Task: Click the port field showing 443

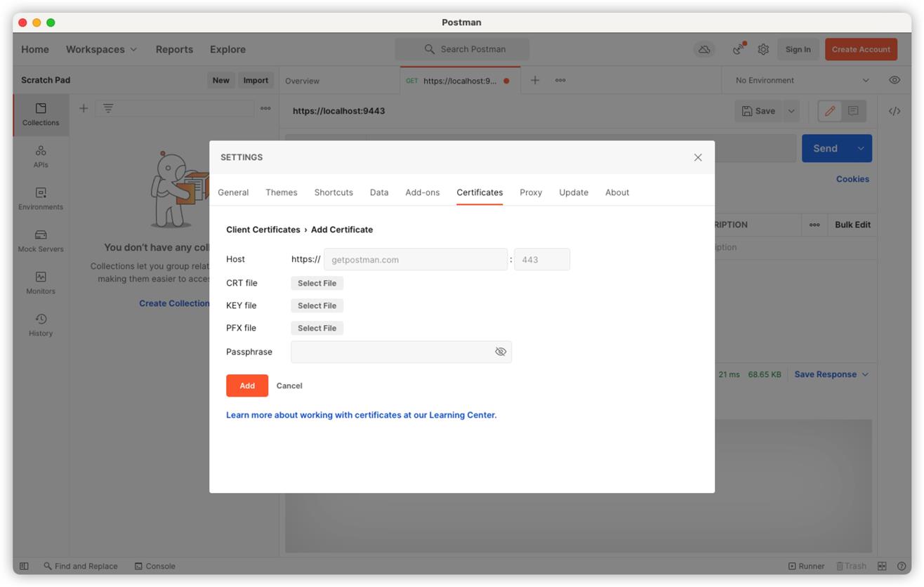Action: click(542, 259)
